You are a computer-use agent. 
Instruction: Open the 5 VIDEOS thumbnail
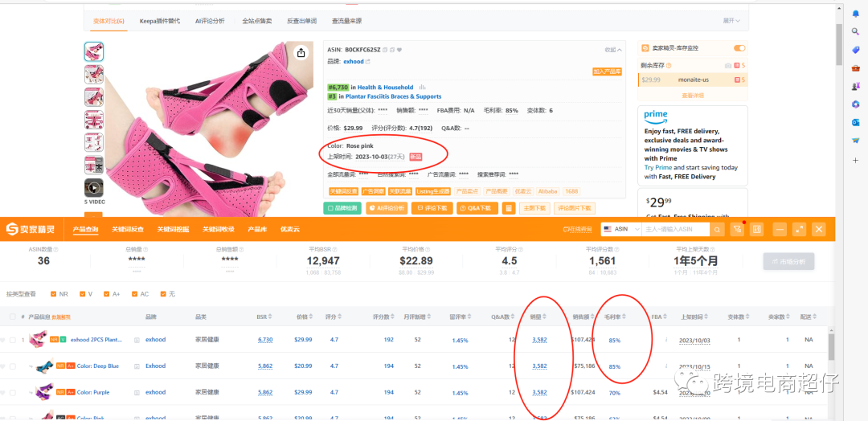coord(93,188)
